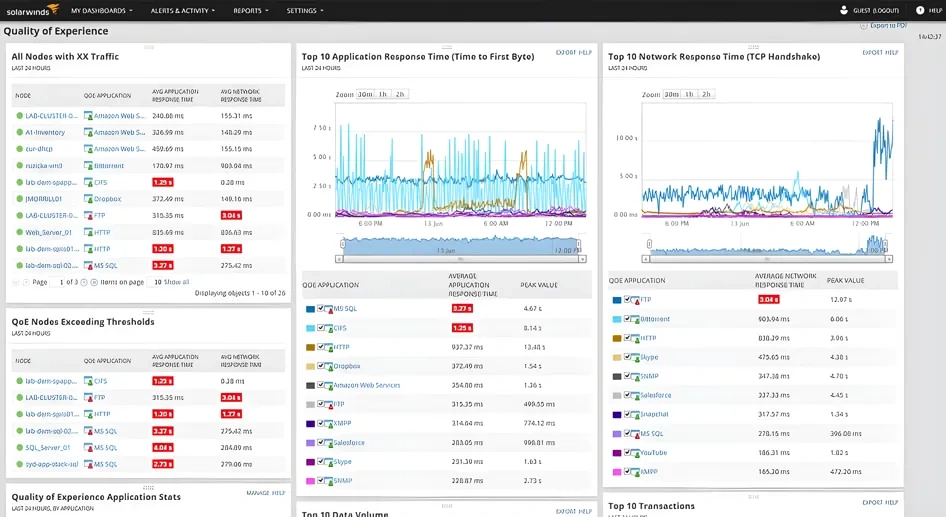Screen dimensions: 946x517
Task: Click the SolarWinds logo
Action: click(33, 10)
